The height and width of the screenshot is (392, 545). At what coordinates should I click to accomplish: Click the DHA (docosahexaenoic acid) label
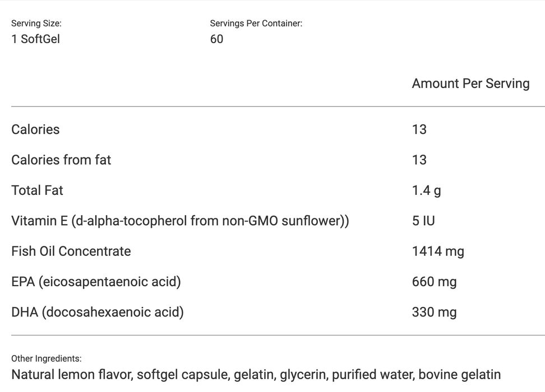pos(98,312)
